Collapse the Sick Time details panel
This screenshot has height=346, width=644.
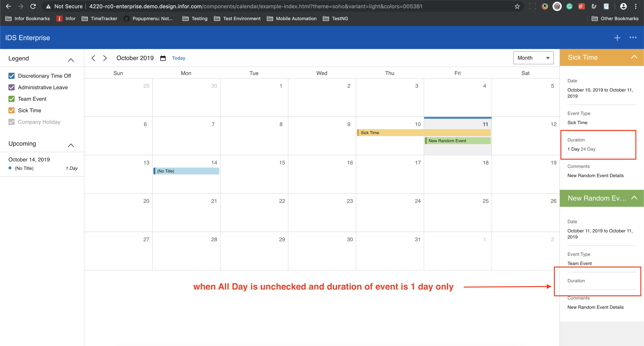634,57
